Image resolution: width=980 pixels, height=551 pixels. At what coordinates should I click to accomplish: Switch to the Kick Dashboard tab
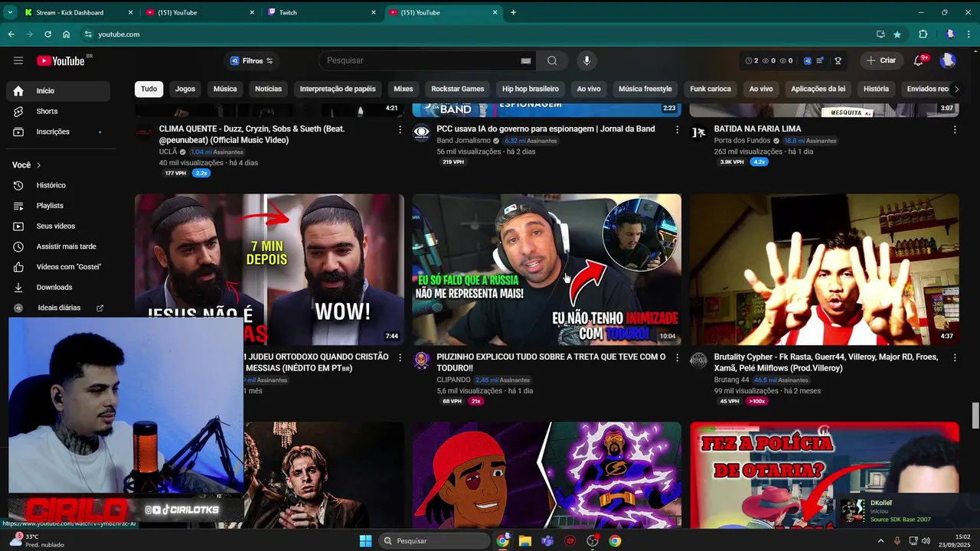[78, 12]
